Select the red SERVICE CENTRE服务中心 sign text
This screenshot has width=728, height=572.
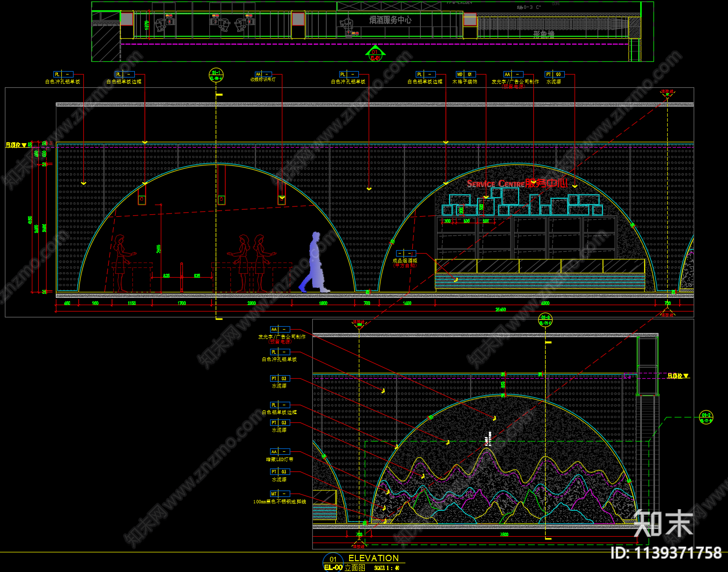[x=517, y=183]
